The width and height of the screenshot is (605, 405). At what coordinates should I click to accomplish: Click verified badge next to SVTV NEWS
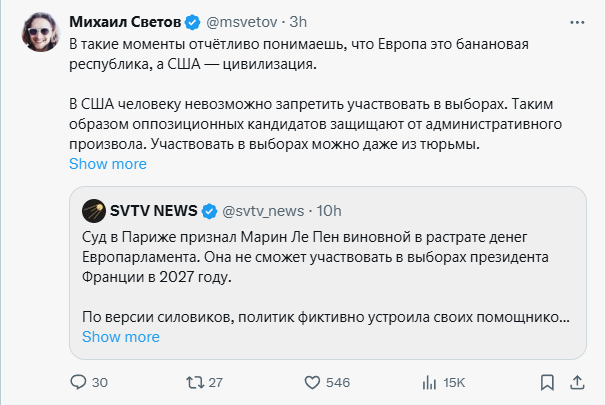tap(210, 211)
